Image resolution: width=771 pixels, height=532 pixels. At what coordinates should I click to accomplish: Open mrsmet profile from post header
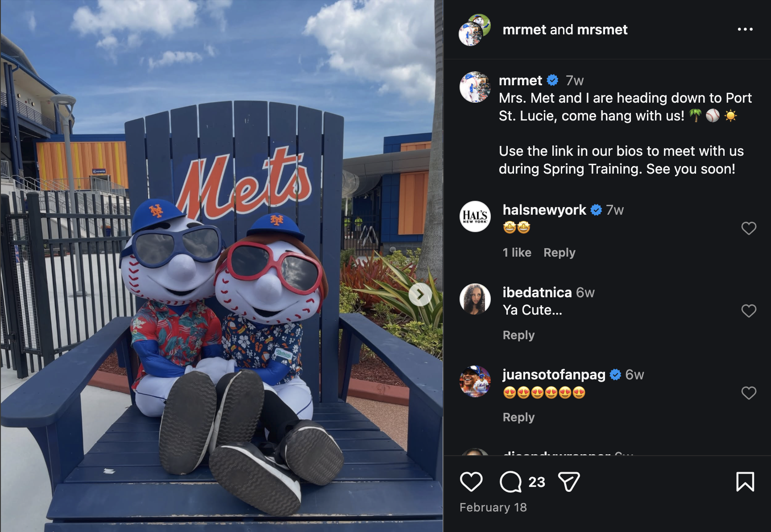coord(602,29)
